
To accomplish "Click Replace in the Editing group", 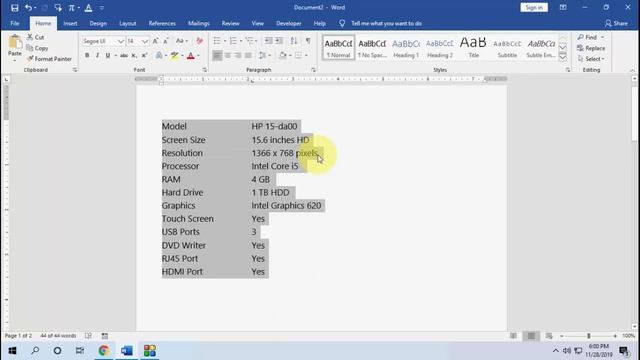I will click(x=591, y=48).
